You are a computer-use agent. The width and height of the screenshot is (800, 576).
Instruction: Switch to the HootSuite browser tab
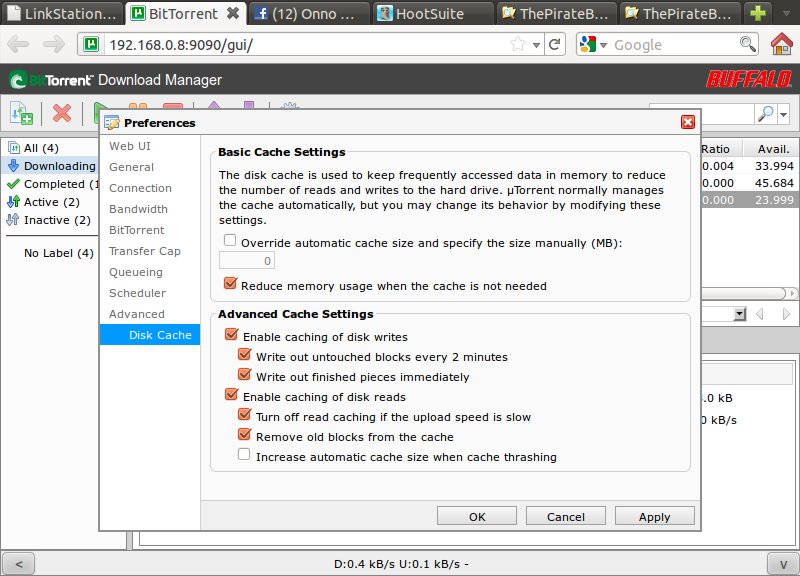click(x=432, y=14)
